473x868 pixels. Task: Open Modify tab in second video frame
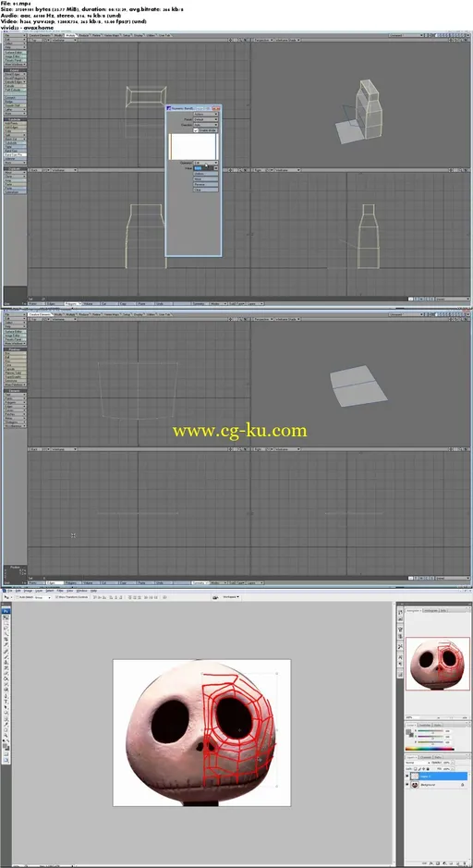[58, 315]
